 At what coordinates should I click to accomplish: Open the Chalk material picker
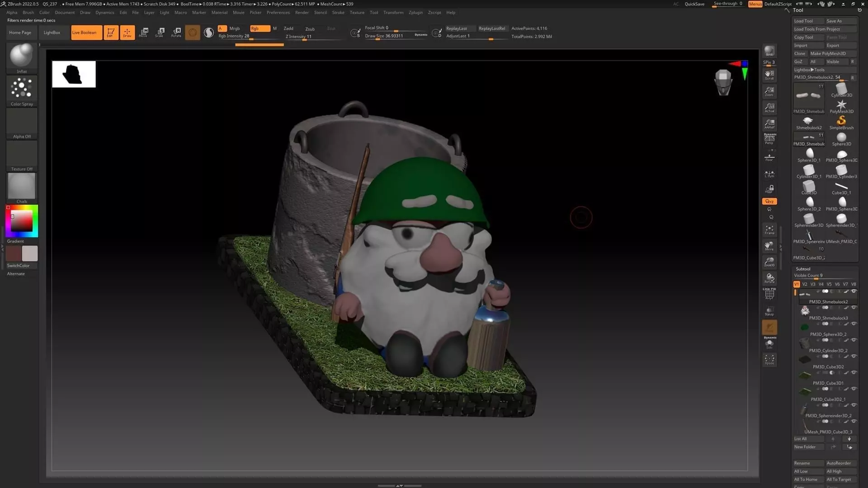tap(21, 186)
